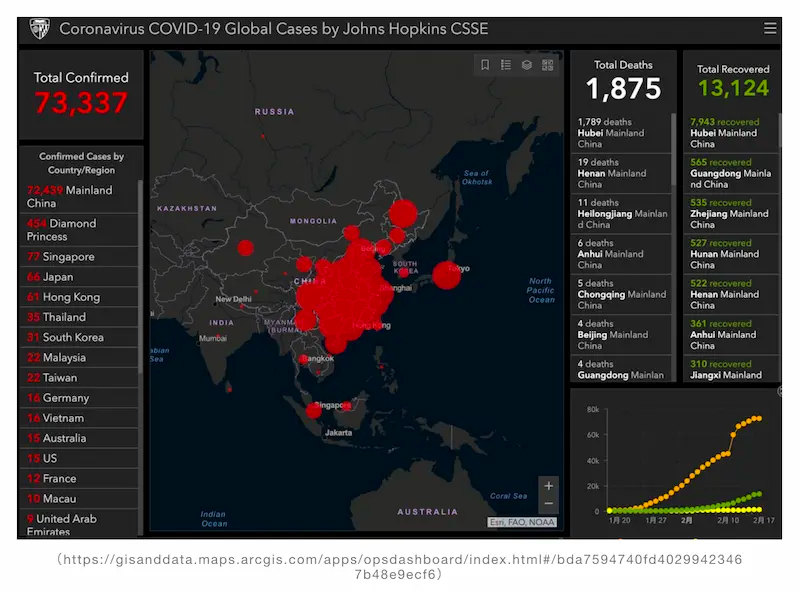800x592 pixels.
Task: Select Malaysia in the country list
Action: pyautogui.click(x=79, y=358)
